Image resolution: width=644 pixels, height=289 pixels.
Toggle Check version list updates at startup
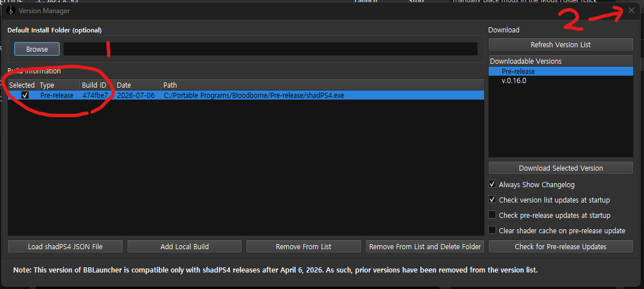tap(492, 200)
